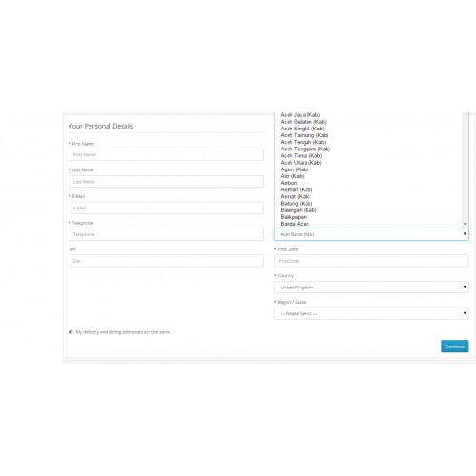Viewport: 476px width, 476px height.
Task: Click the scrollbar down arrow in city list
Action: (x=465, y=224)
